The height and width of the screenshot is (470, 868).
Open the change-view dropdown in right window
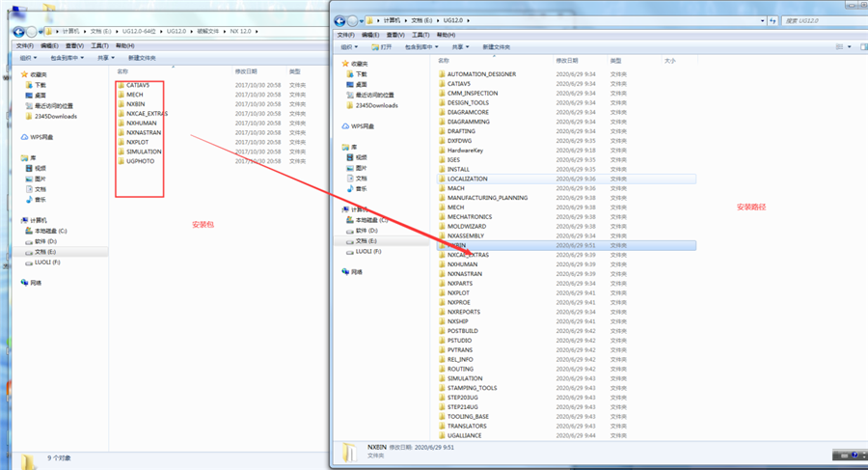pos(849,47)
